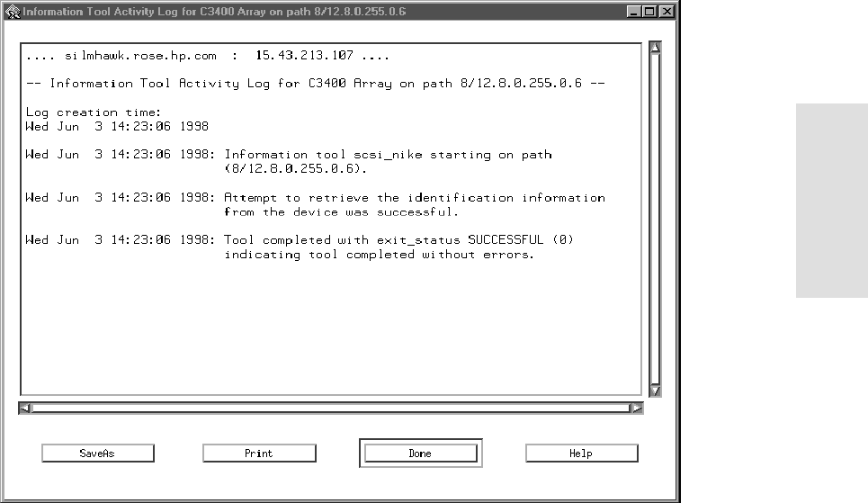Open the window menu icon in title bar
The width and height of the screenshot is (868, 503).
pos(13,12)
